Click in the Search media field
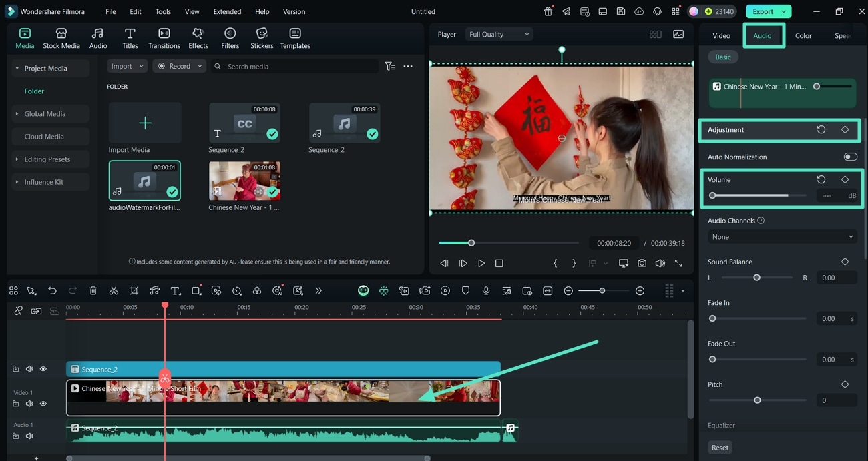Image resolution: width=868 pixels, height=461 pixels. [294, 67]
